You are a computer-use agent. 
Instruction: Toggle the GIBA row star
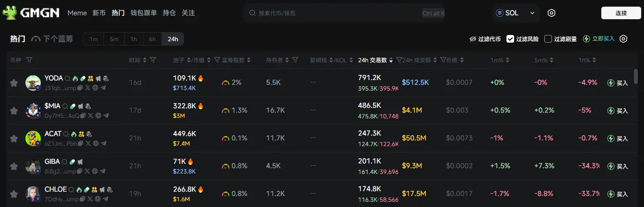(14, 166)
